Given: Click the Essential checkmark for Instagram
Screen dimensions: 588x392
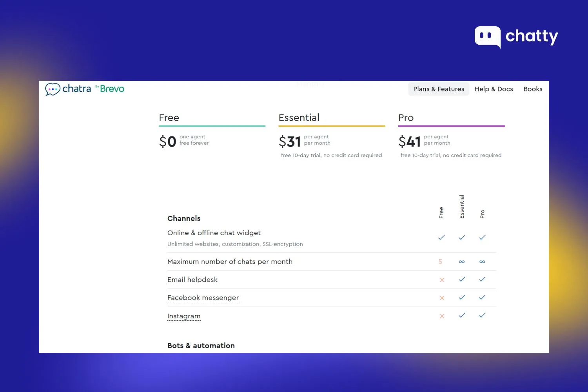Looking at the screenshot, I should [462, 315].
